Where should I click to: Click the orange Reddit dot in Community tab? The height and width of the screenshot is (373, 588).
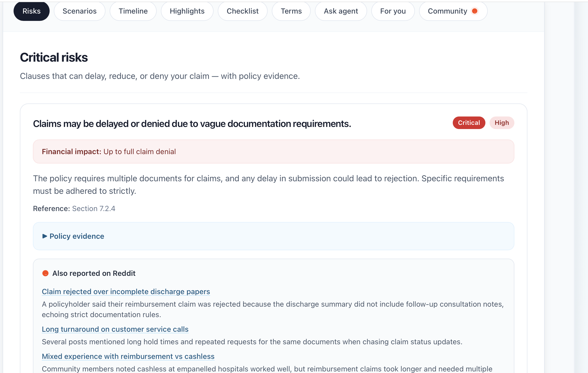[x=475, y=11]
